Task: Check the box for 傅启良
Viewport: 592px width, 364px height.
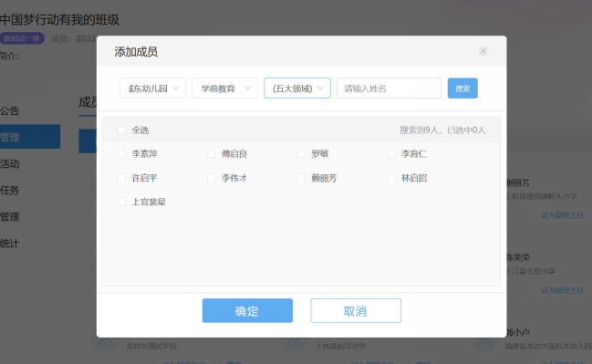Action: 212,153
